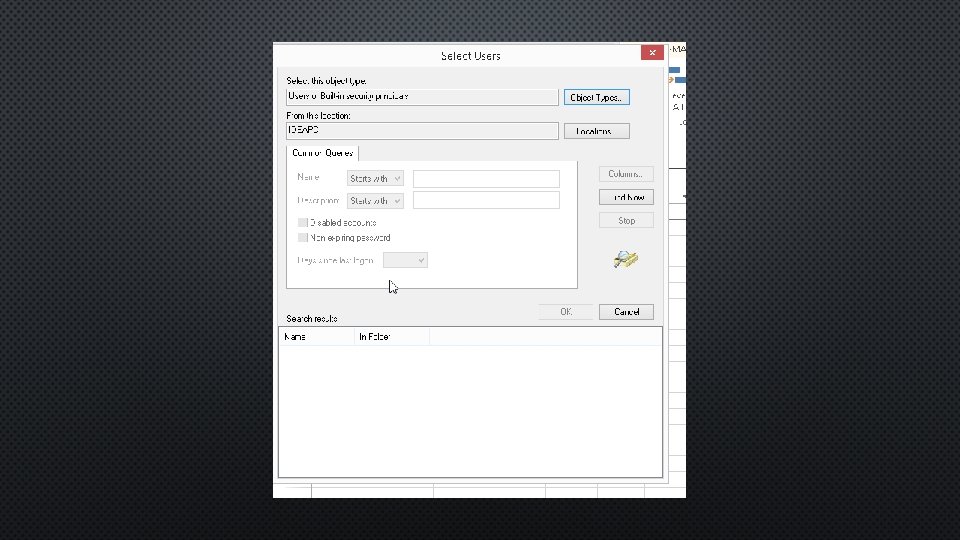This screenshot has width=960, height=540.
Task: Click the Columns button
Action: tap(626, 174)
